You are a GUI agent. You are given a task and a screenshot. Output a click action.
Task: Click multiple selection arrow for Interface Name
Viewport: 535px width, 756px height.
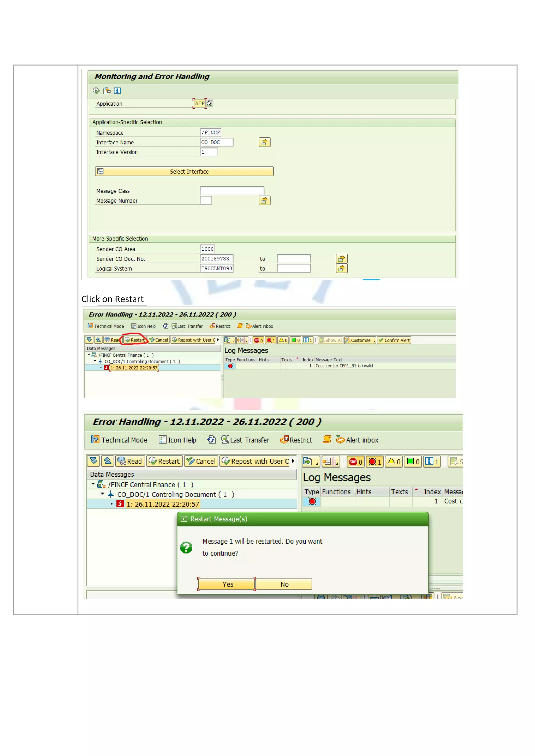point(264,142)
